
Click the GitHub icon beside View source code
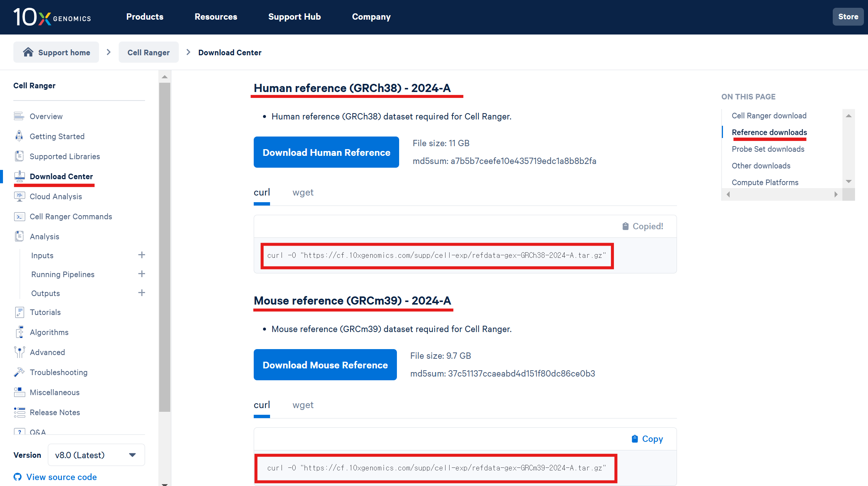coord(17,477)
